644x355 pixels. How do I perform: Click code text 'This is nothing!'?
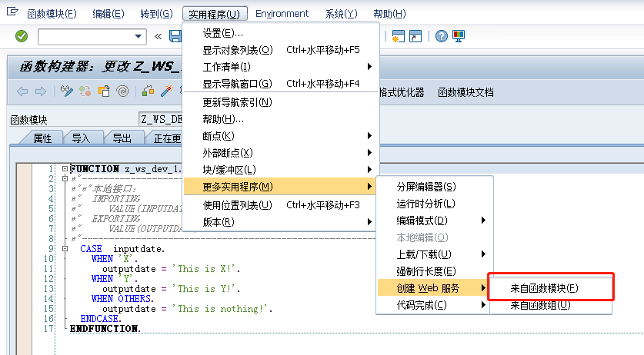click(222, 309)
